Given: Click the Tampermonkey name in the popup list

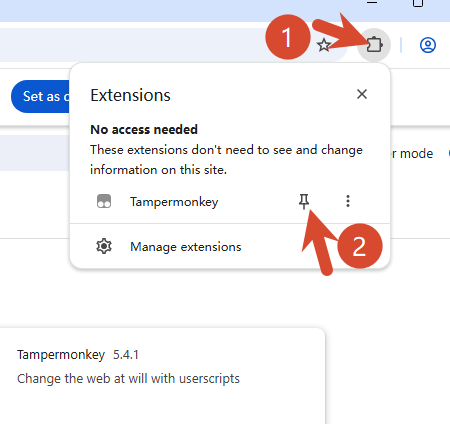Looking at the screenshot, I should click(174, 202).
